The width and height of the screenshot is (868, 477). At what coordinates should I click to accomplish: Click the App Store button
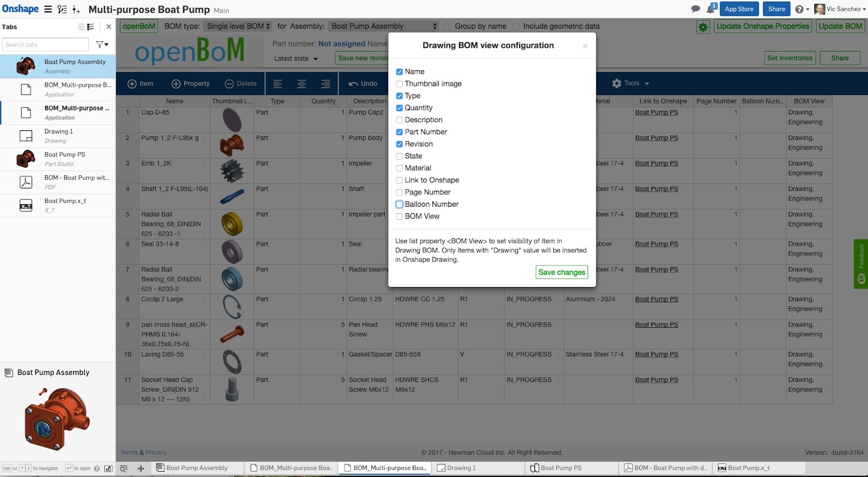(x=739, y=9)
